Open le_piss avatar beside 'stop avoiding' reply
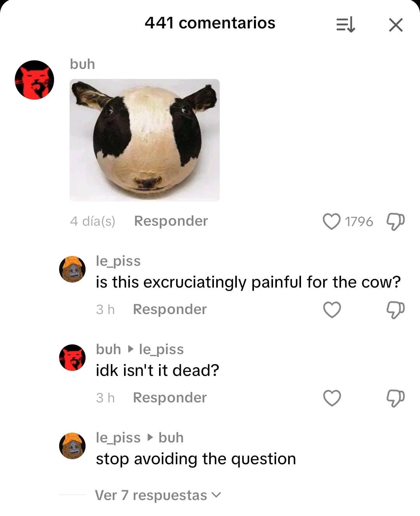The image size is (420, 516). [72, 446]
